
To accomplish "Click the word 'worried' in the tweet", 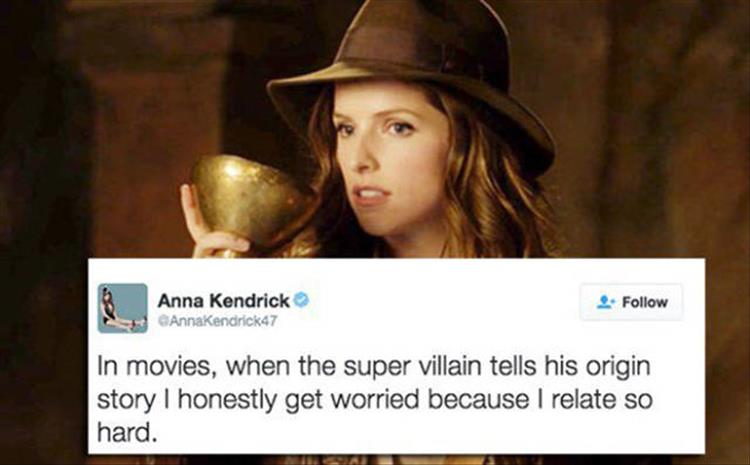I will tap(375, 399).
